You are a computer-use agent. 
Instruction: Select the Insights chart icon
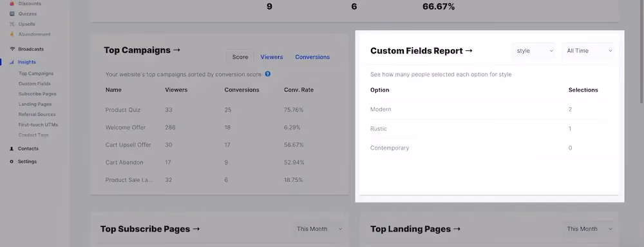coord(12,62)
